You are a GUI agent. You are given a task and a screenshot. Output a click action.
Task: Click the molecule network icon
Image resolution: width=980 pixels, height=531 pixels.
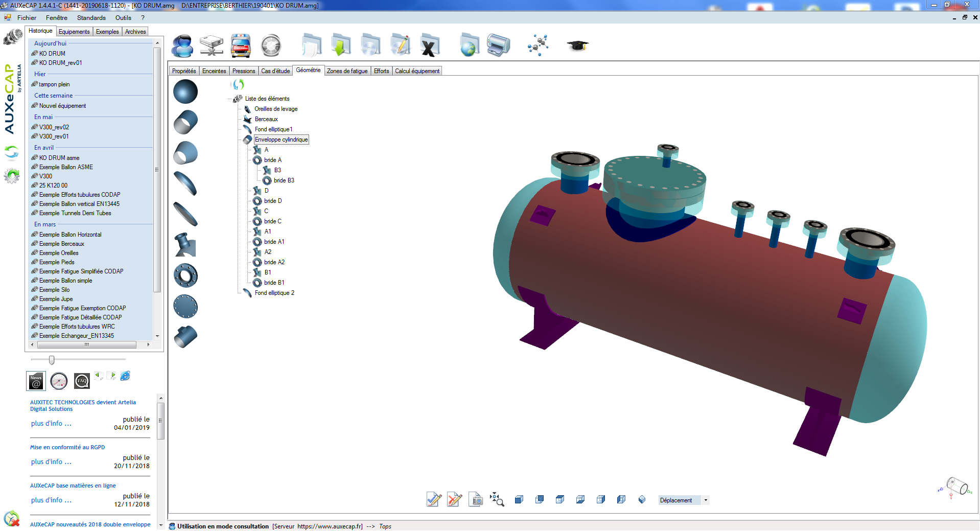(x=538, y=45)
